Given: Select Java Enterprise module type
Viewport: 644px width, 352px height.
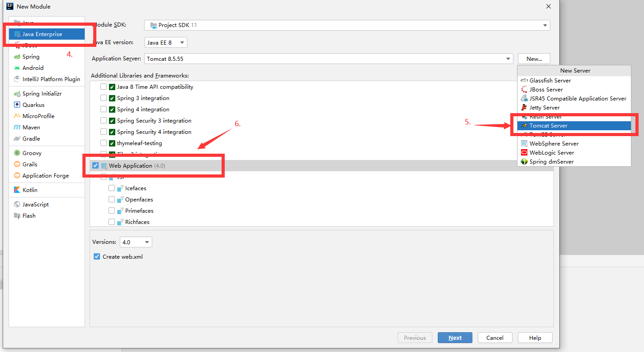Looking at the screenshot, I should coord(46,34).
